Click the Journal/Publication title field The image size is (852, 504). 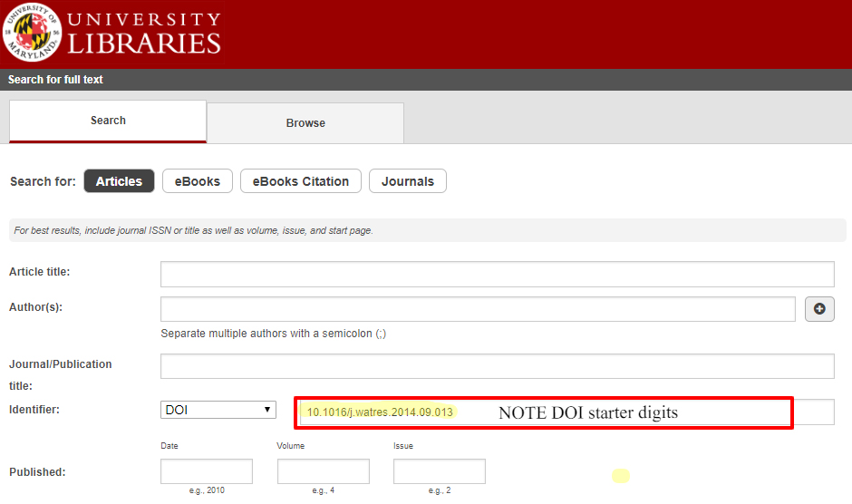coord(498,366)
